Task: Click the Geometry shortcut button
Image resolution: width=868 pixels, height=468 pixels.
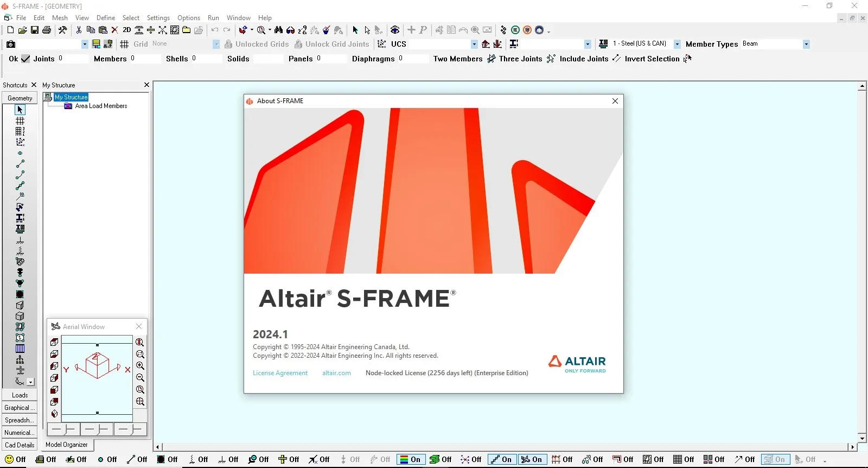Action: click(20, 98)
